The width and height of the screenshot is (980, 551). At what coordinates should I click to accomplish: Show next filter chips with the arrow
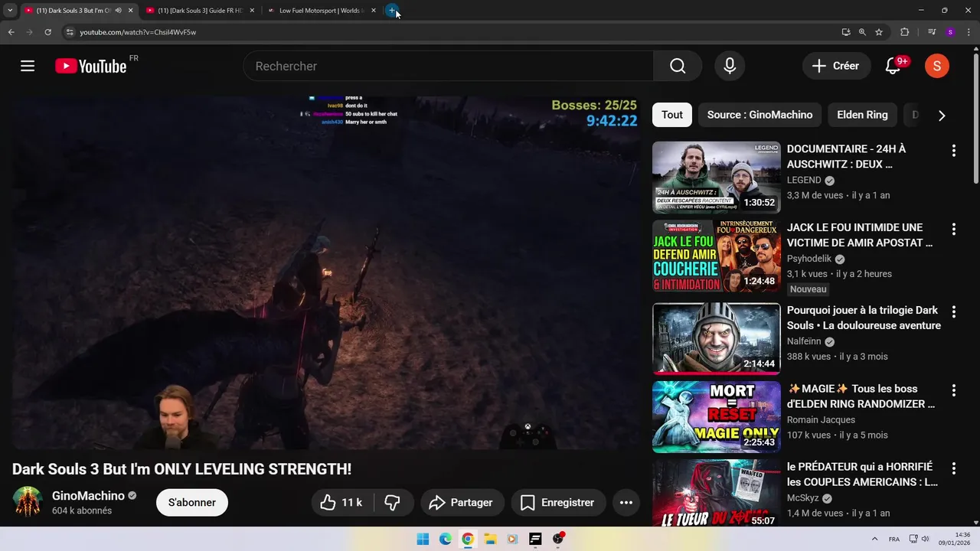[942, 116]
